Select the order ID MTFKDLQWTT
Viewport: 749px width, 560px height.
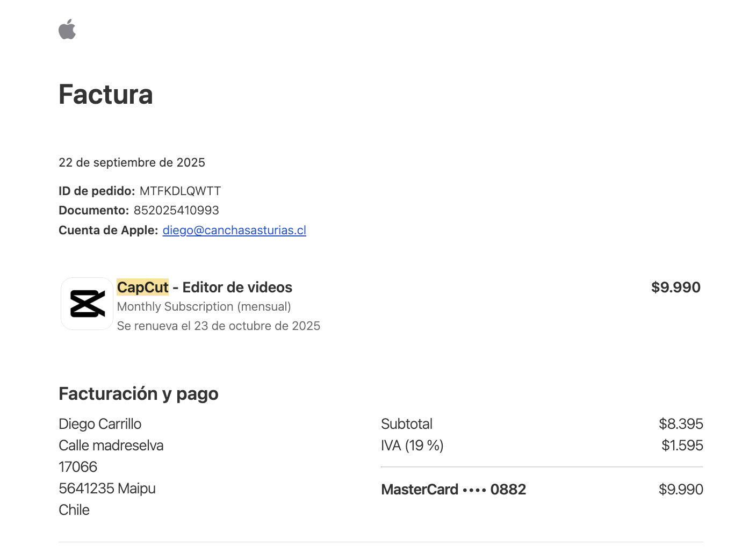[x=180, y=191]
